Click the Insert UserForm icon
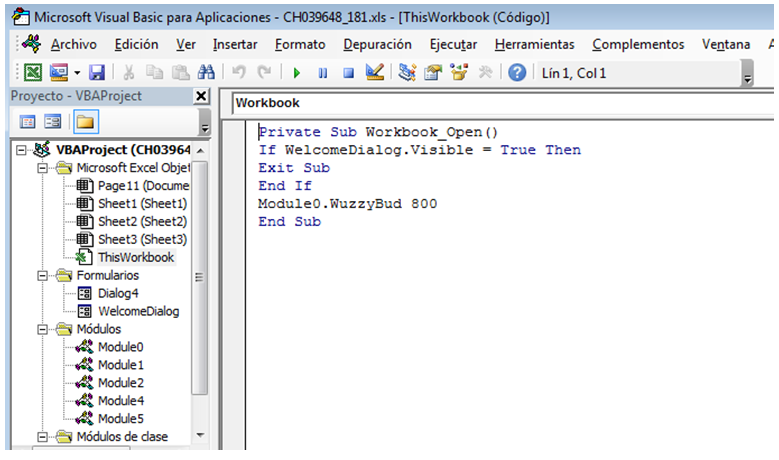This screenshot has width=779, height=460. click(59, 73)
